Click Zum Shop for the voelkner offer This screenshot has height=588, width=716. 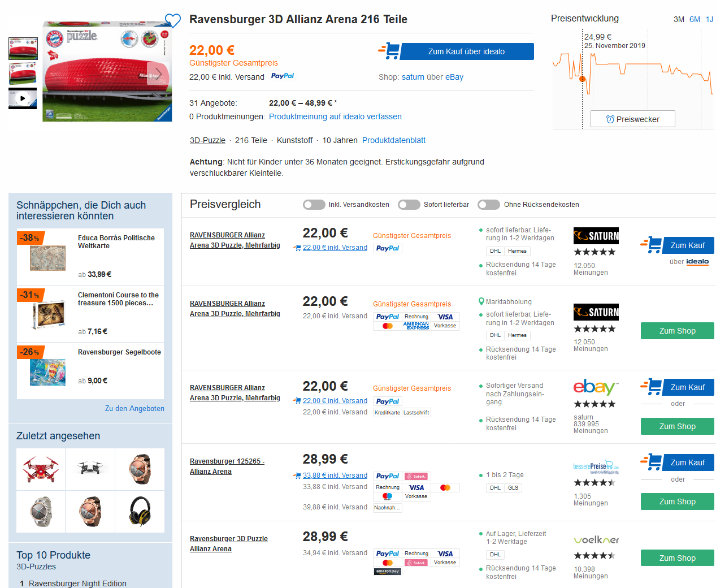pyautogui.click(x=677, y=558)
